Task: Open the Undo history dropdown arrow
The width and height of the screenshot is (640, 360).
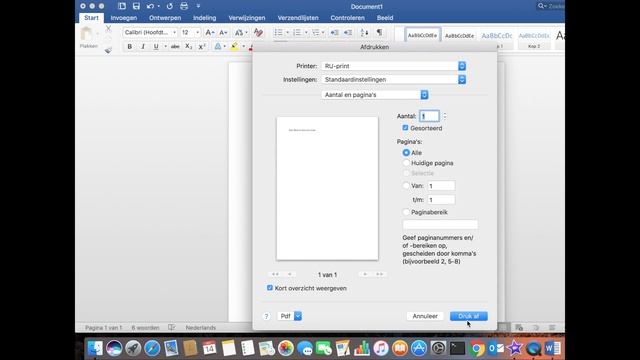Action: pyautogui.click(x=158, y=7)
